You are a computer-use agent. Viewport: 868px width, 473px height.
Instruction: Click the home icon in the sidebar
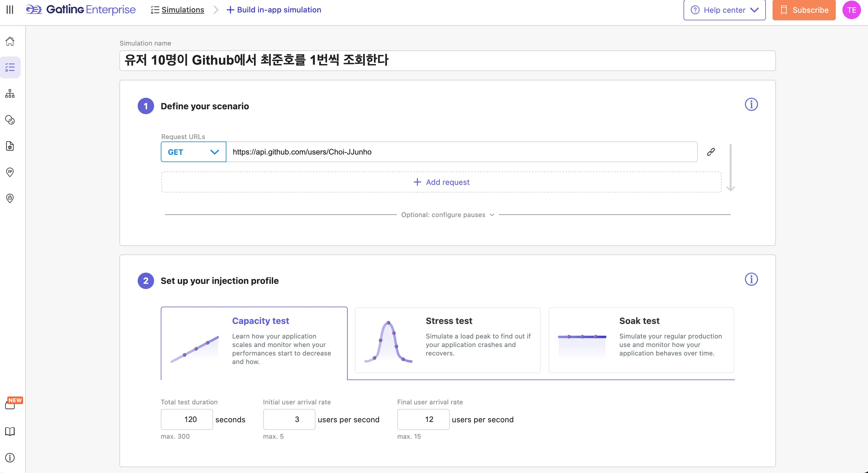tap(10, 41)
